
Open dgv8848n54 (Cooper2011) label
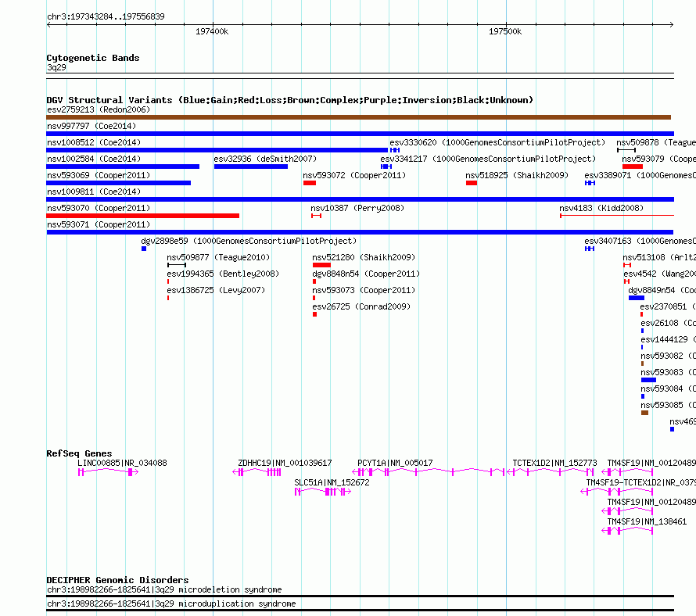tap(366, 274)
